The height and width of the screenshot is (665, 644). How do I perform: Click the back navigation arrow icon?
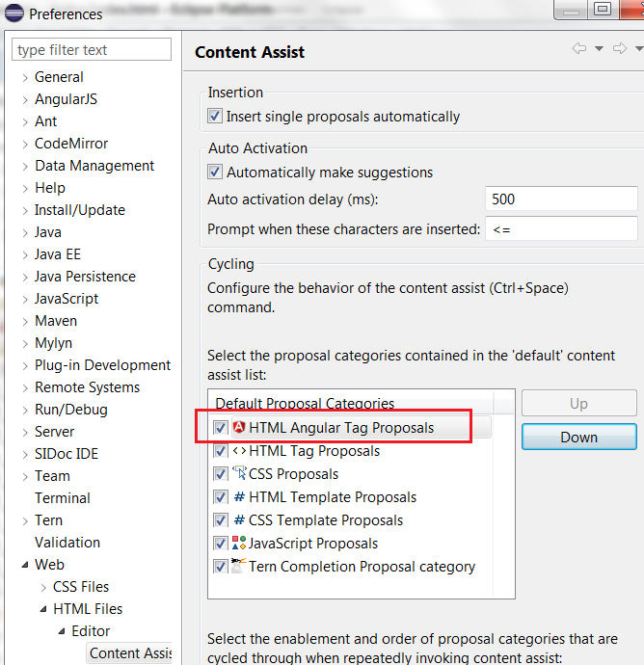(578, 49)
